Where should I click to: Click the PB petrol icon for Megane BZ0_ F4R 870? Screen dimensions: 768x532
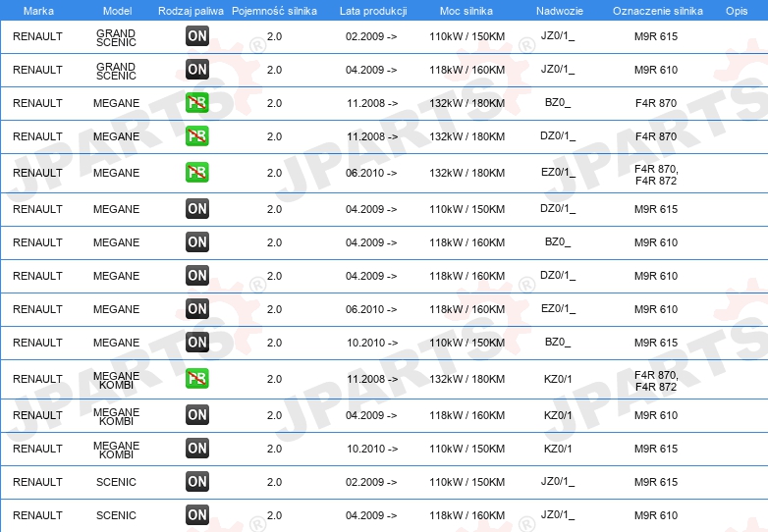tap(197, 102)
